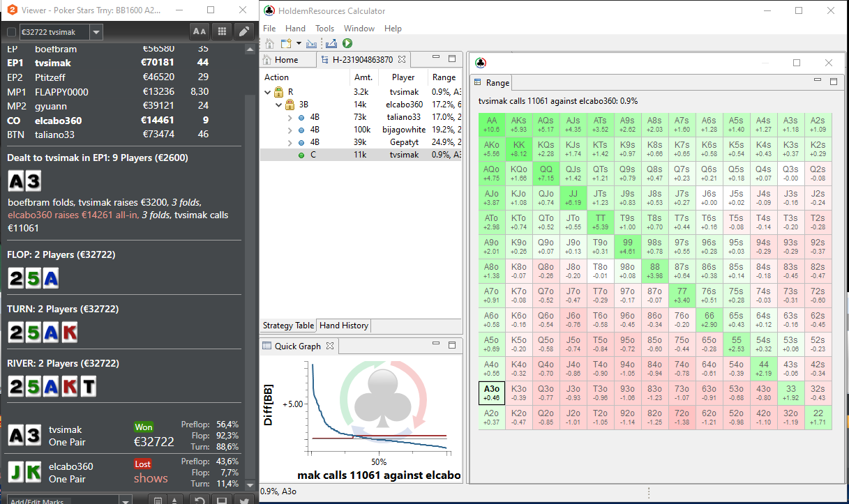Click the green run calculation icon
Screen dimensions: 849x504
(x=347, y=43)
